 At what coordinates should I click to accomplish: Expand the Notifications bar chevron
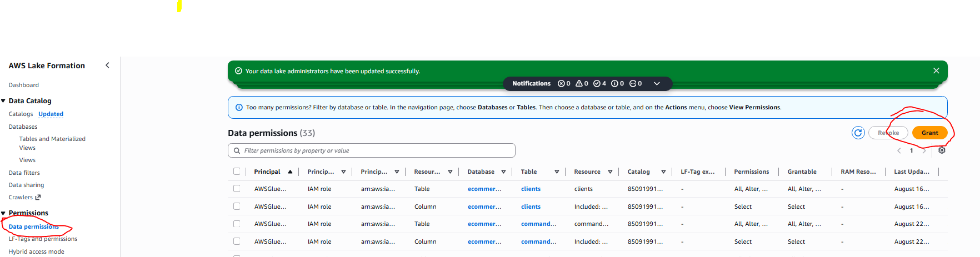coord(657,84)
